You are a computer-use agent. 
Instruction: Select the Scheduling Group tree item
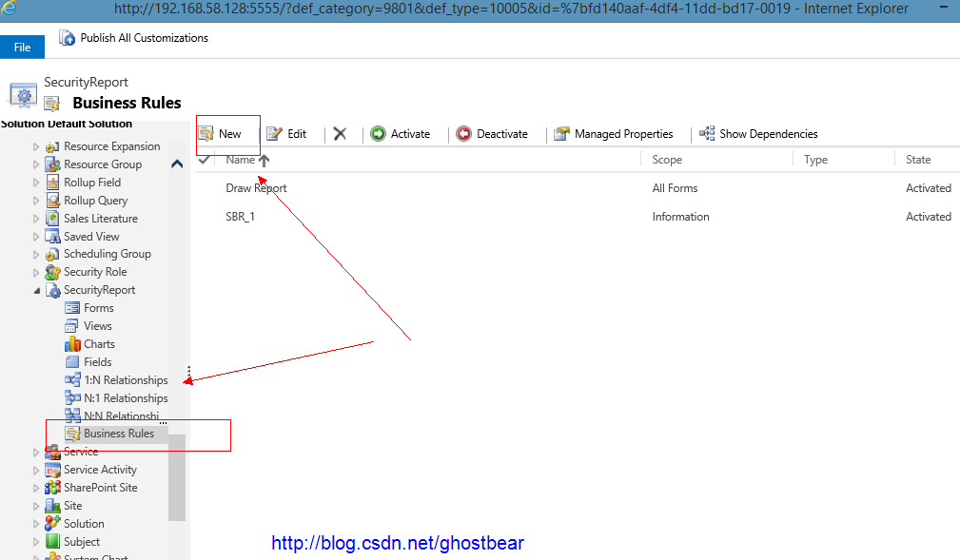[108, 254]
